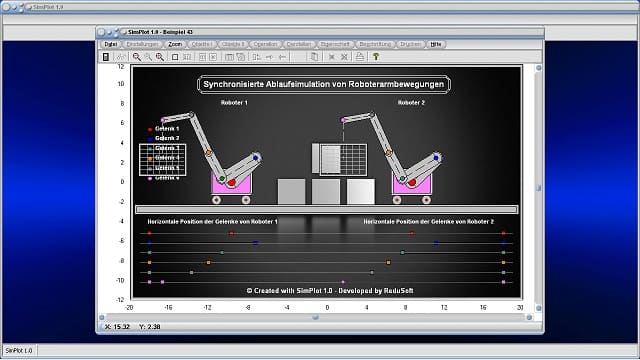This screenshot has height=360, width=640.
Task: Click the 'Gelenk 1' legend entry
Action: 163,129
